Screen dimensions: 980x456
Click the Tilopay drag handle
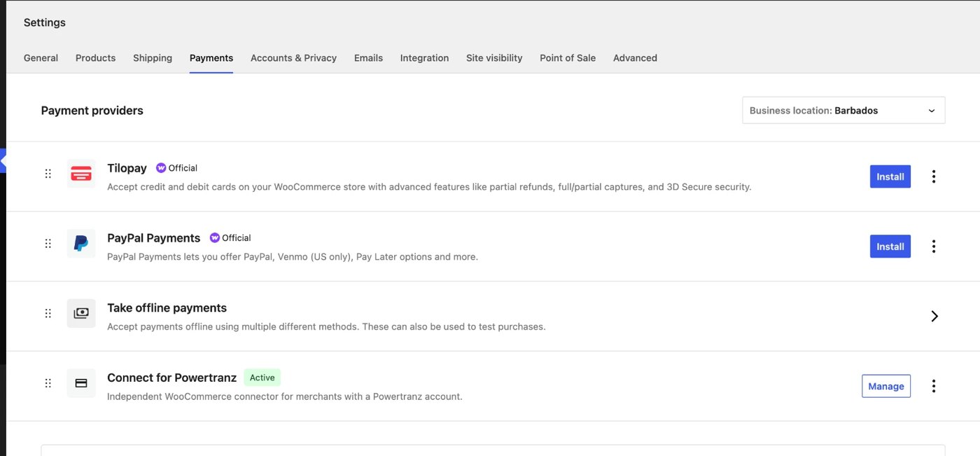pos(48,174)
